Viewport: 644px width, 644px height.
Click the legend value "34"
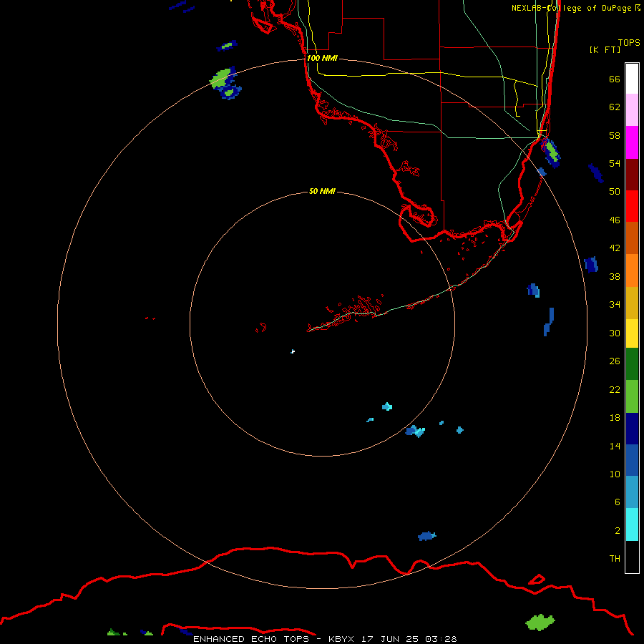pyautogui.click(x=615, y=304)
